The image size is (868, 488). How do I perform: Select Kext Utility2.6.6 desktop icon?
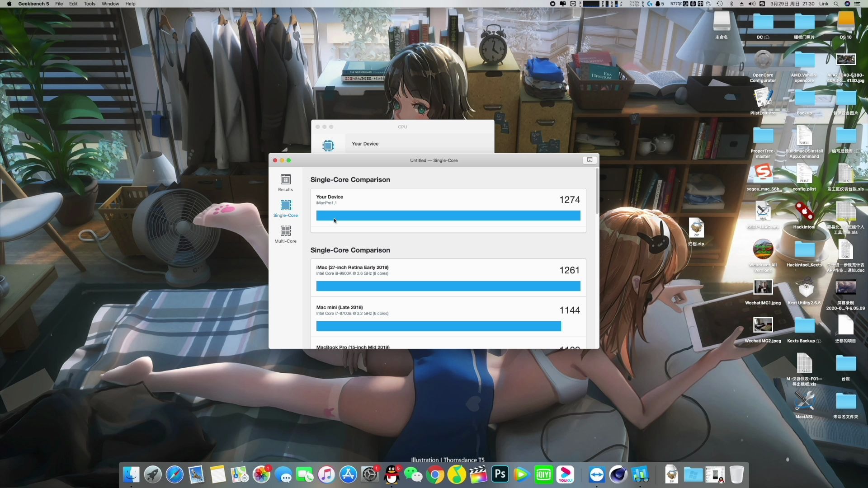pos(804,288)
